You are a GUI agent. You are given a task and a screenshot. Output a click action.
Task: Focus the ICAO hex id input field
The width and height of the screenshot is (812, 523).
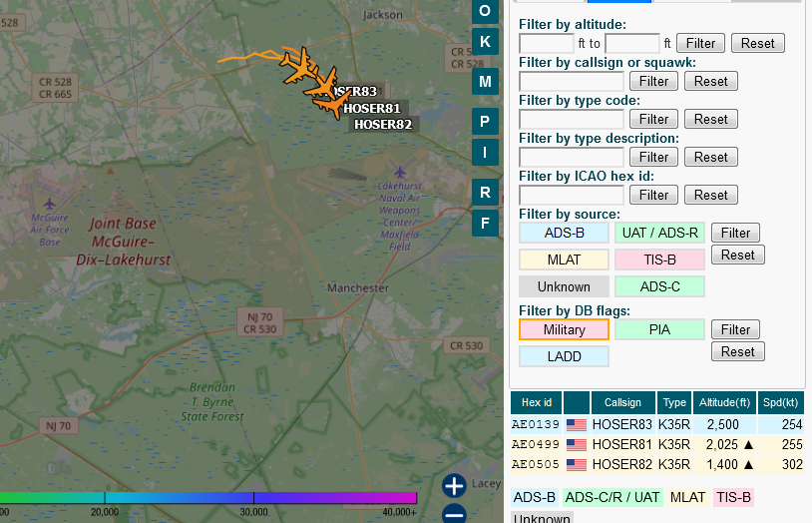572,196
